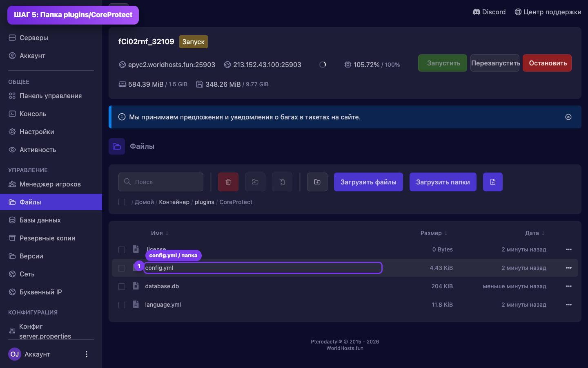Click the CPU usage 105.72% indicator
588x368 pixels.
pyautogui.click(x=372, y=65)
